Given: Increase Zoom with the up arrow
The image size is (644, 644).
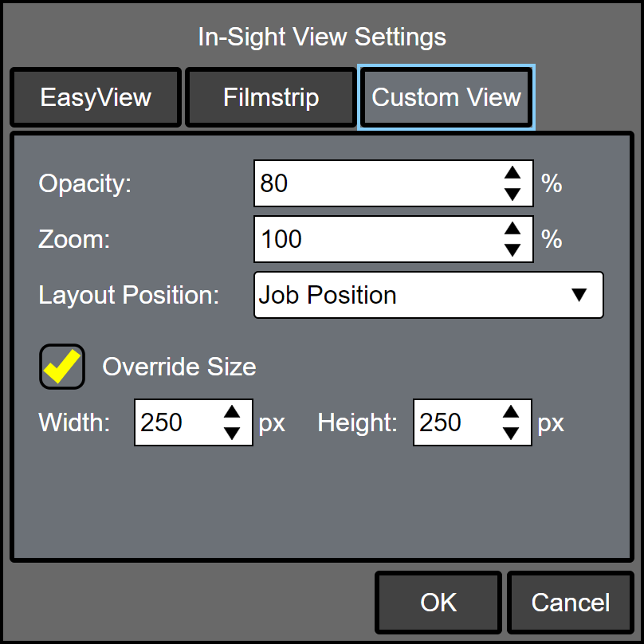Looking at the screenshot, I should (512, 229).
